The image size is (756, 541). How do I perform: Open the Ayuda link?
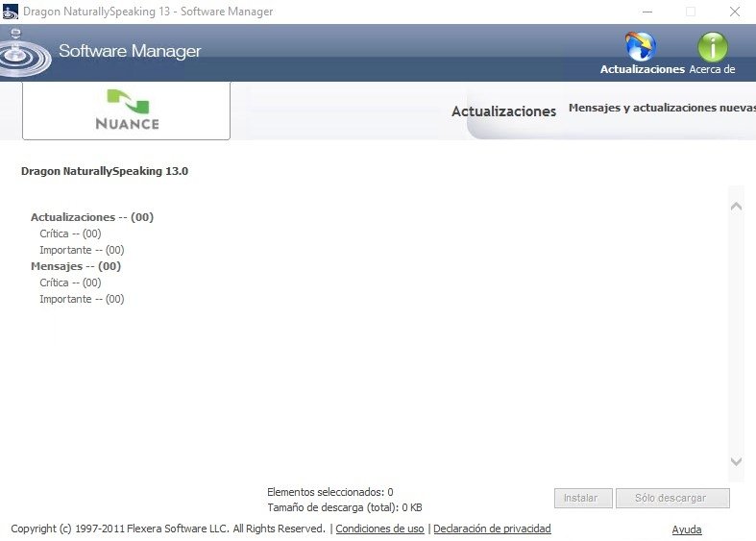pyautogui.click(x=687, y=529)
